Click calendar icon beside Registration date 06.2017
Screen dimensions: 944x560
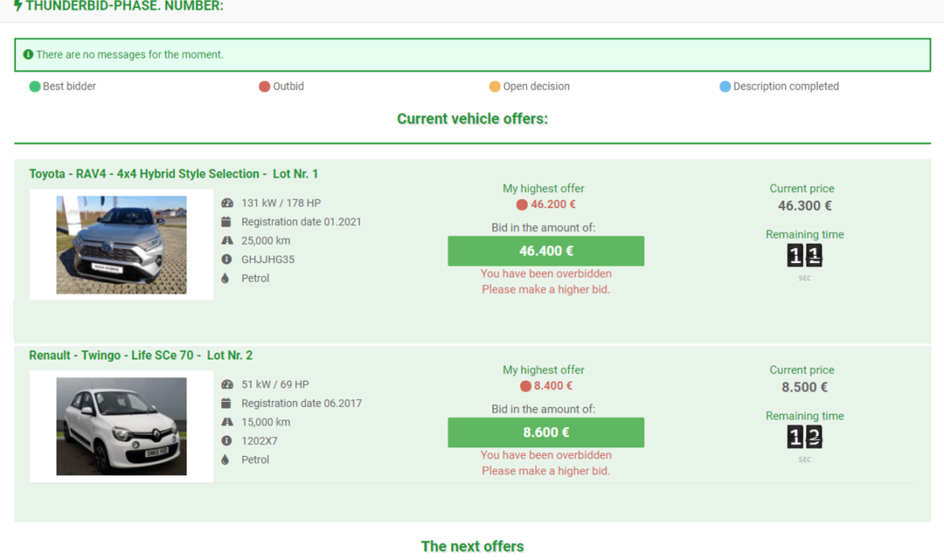pyautogui.click(x=226, y=403)
